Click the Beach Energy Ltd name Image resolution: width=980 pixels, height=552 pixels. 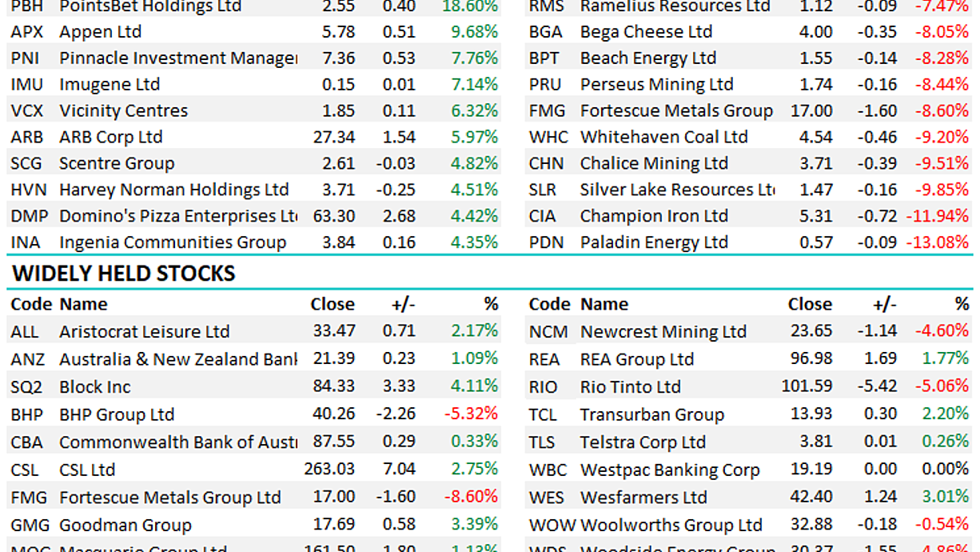coord(648,59)
